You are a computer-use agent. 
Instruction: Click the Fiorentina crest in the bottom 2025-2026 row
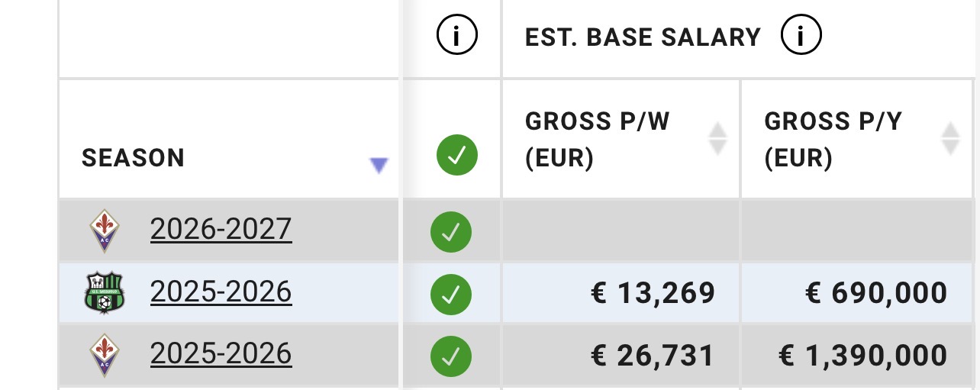point(104,355)
